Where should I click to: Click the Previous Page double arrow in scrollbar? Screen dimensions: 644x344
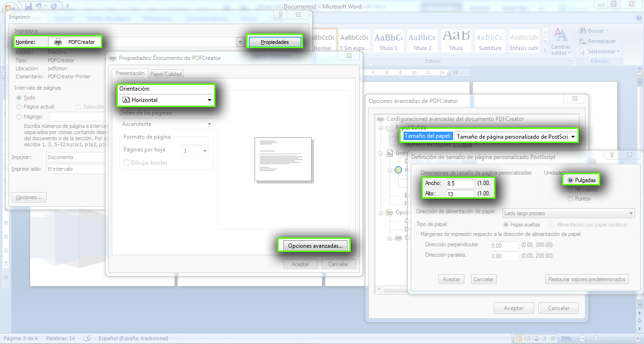click(x=640, y=312)
